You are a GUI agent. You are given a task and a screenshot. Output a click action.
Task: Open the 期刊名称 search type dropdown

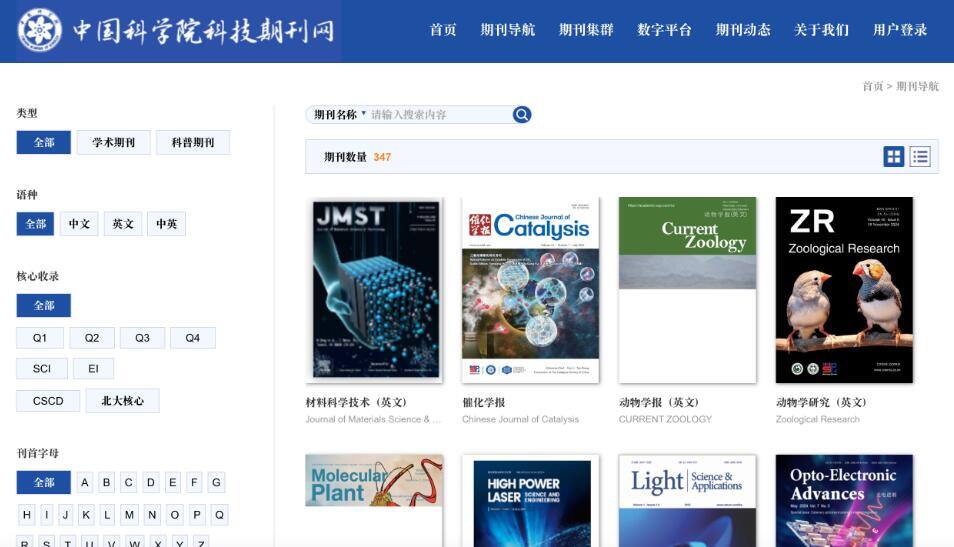point(339,114)
